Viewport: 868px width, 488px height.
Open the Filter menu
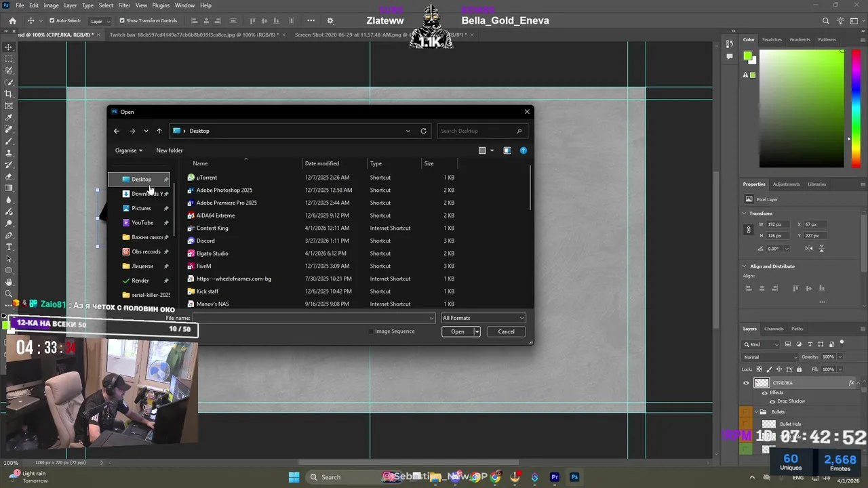[124, 5]
